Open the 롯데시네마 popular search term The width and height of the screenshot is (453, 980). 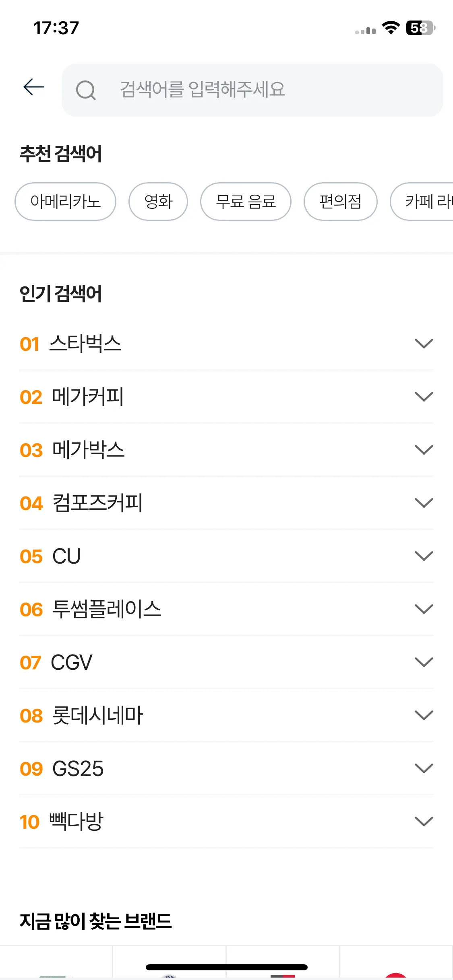(x=97, y=715)
